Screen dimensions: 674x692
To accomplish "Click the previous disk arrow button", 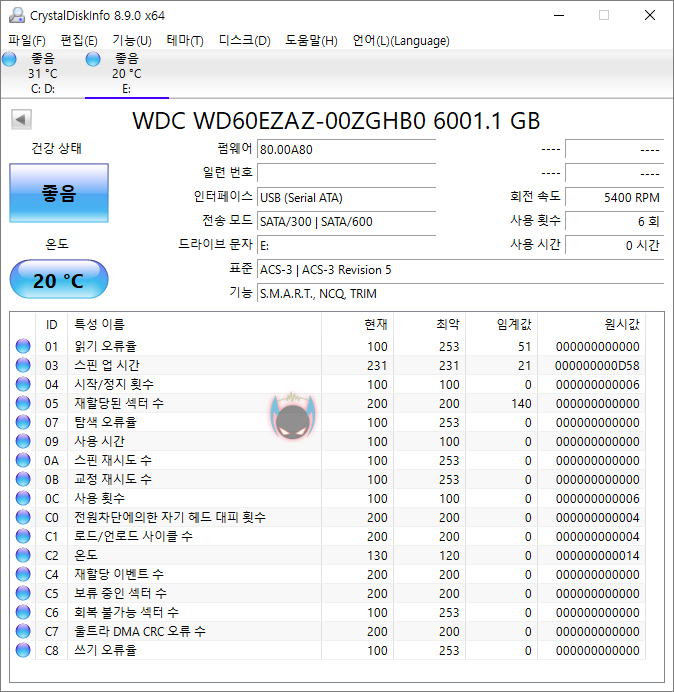I will pyautogui.click(x=21, y=119).
